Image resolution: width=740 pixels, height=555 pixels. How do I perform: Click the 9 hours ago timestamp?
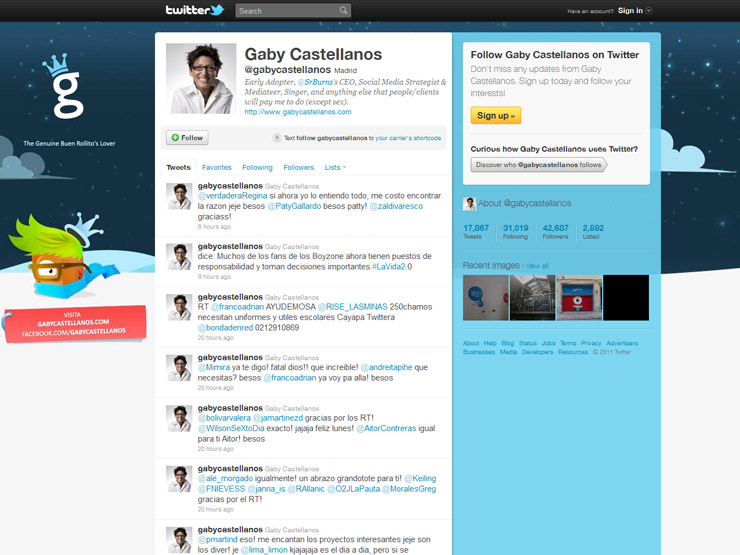pos(214,277)
